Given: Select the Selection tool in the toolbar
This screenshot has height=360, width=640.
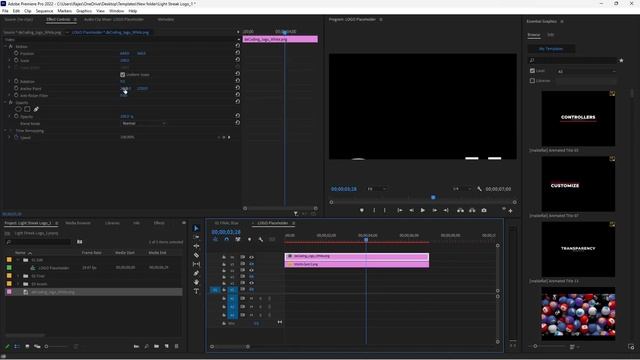Looking at the screenshot, I should point(196,228).
